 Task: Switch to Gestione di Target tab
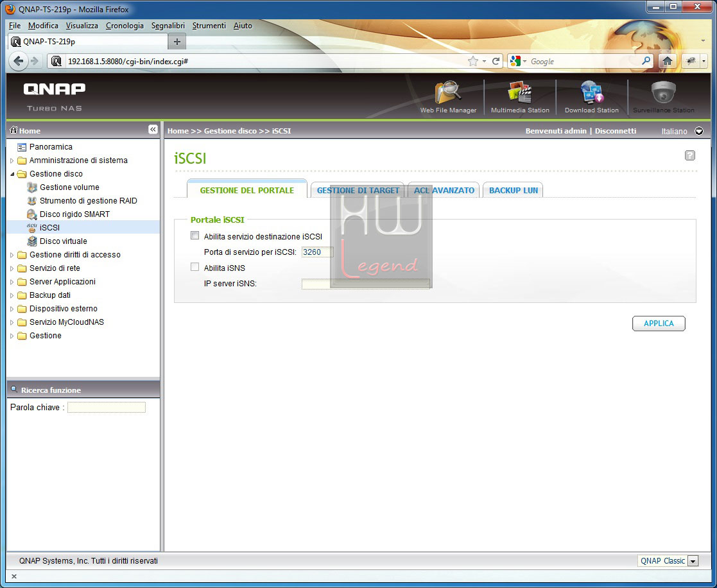coord(358,190)
